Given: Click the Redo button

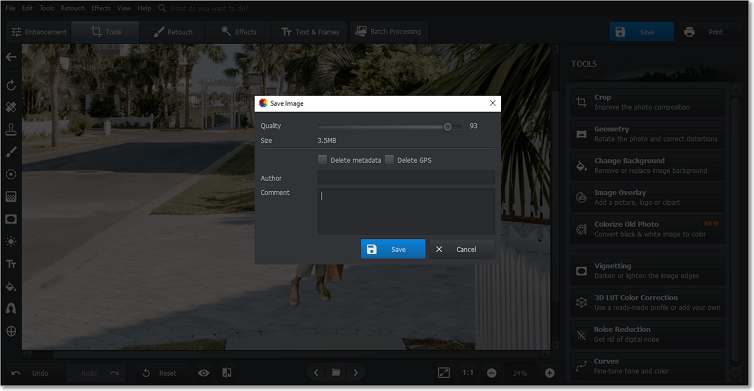Looking at the screenshot, I should (x=96, y=373).
